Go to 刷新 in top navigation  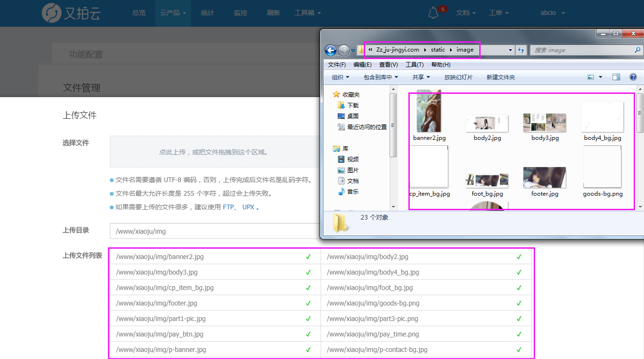pyautogui.click(x=273, y=13)
